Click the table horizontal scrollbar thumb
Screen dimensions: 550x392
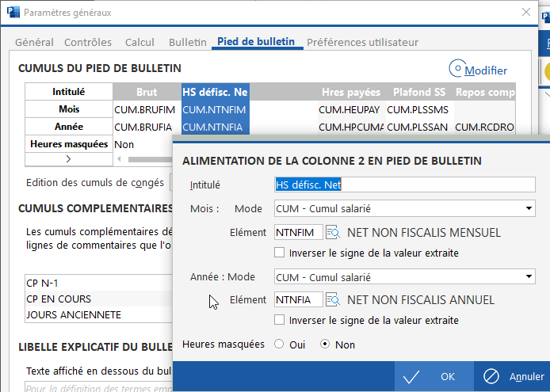(150, 159)
